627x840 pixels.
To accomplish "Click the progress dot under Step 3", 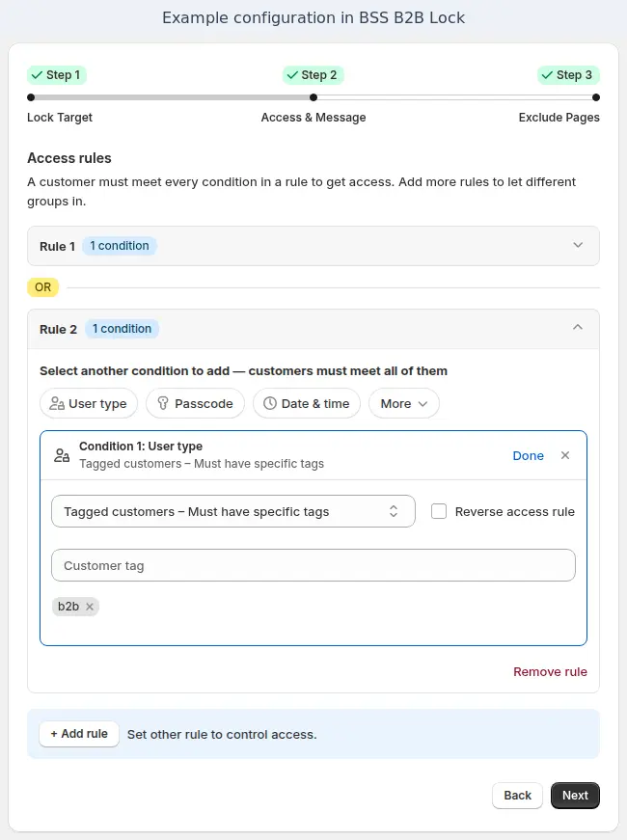I will (596, 97).
